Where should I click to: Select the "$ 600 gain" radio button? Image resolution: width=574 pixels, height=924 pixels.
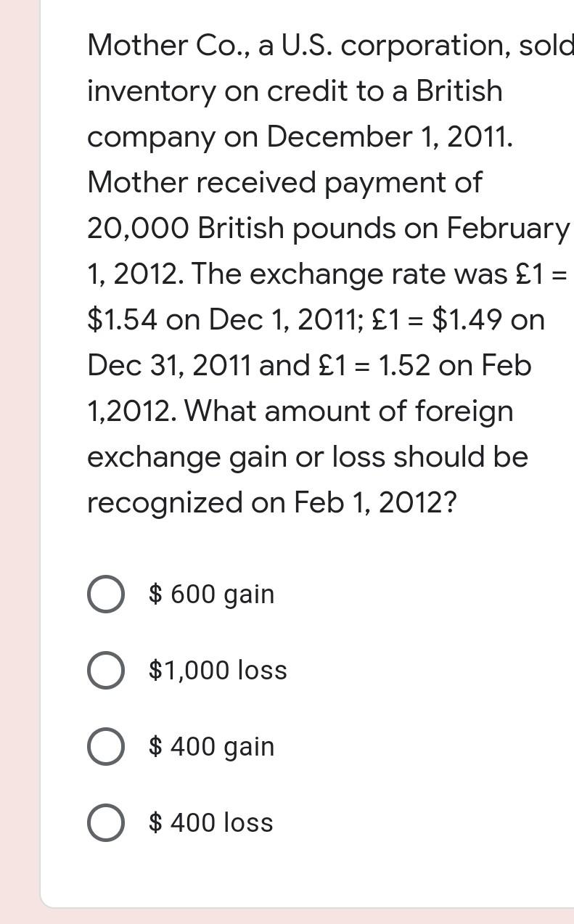point(106,594)
